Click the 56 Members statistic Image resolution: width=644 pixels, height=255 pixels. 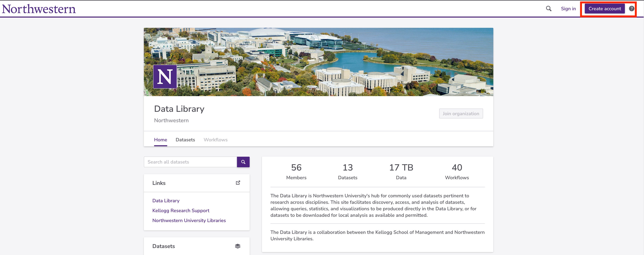pos(296,172)
